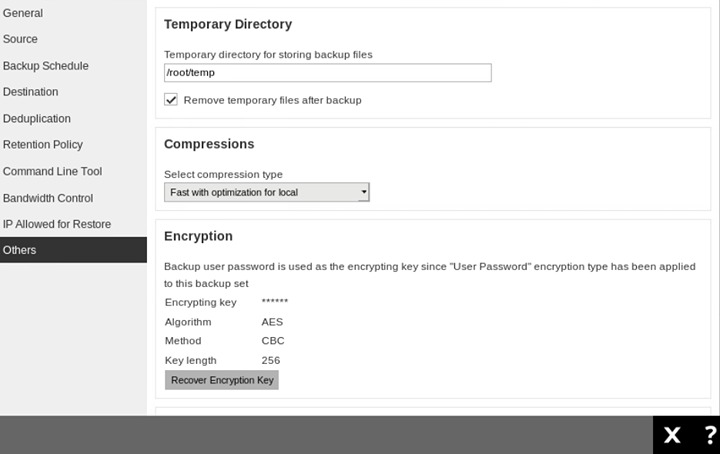This screenshot has height=454, width=720.
Task: Click the masked Encrypting key value
Action: (274, 302)
